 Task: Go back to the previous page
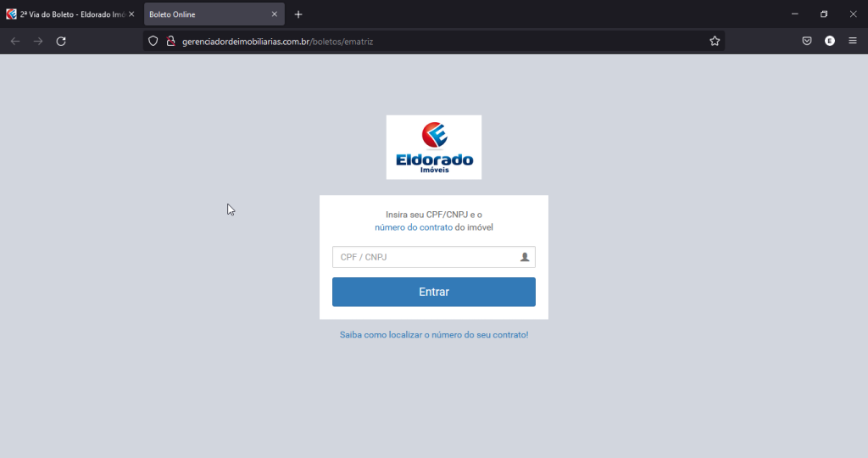[15, 41]
